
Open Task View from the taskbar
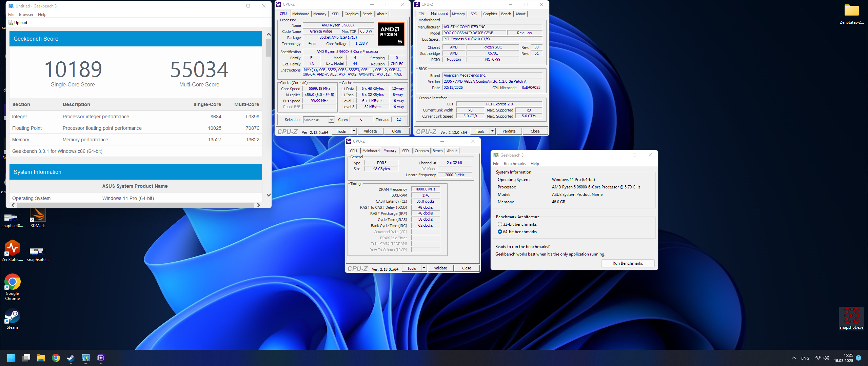point(26,358)
